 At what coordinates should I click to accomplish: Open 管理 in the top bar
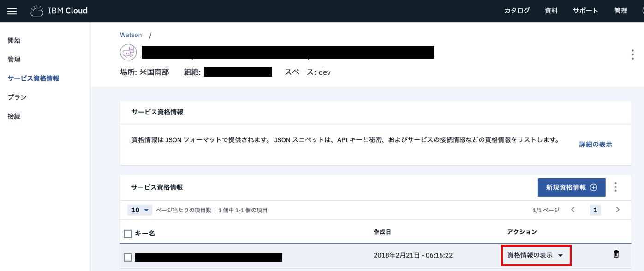[620, 11]
